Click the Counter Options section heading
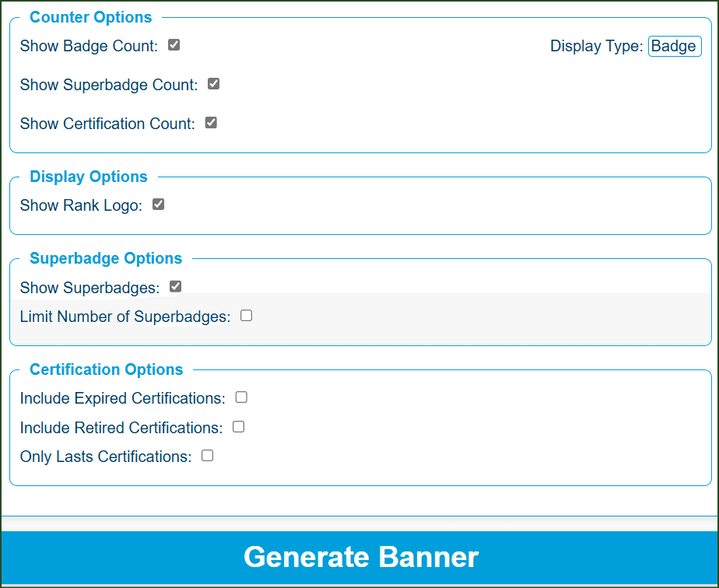 point(89,16)
